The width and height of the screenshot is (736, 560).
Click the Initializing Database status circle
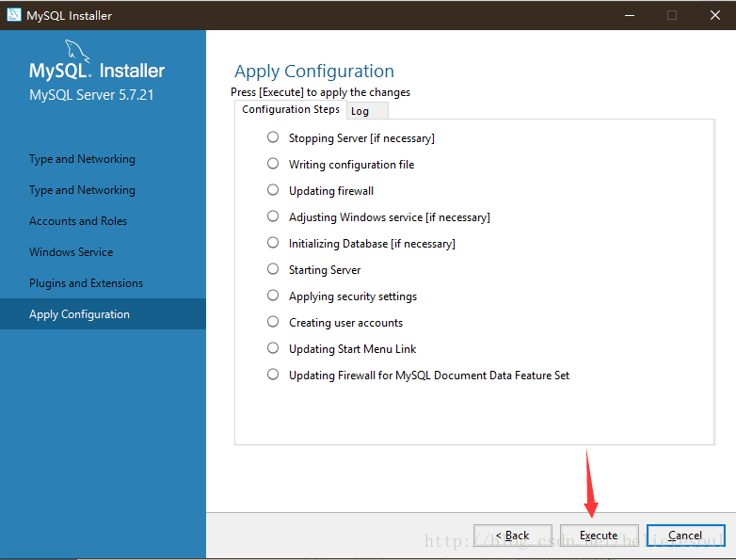(x=273, y=242)
